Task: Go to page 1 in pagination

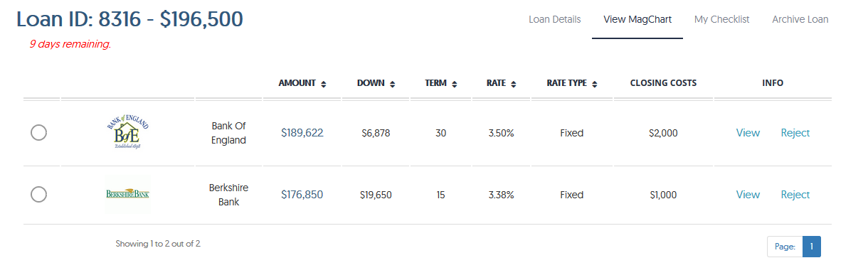Action: coord(812,247)
